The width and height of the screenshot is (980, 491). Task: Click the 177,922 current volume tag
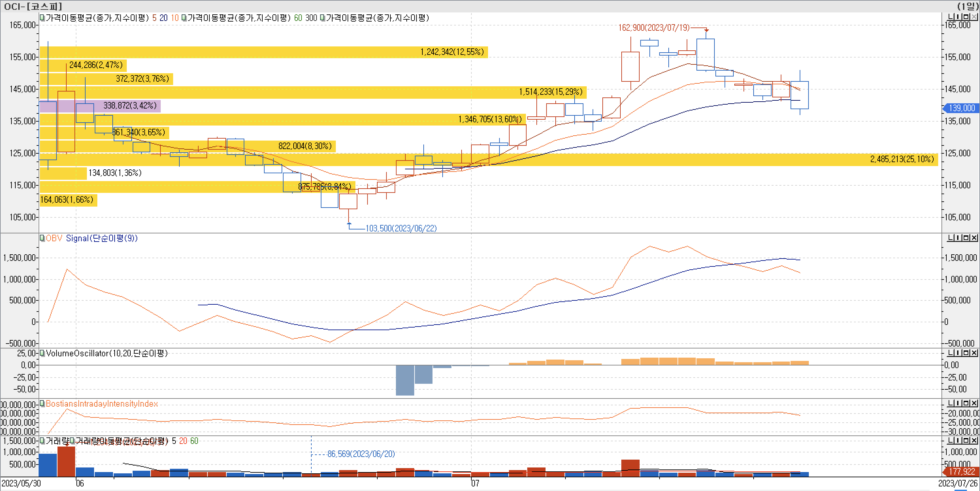(961, 472)
